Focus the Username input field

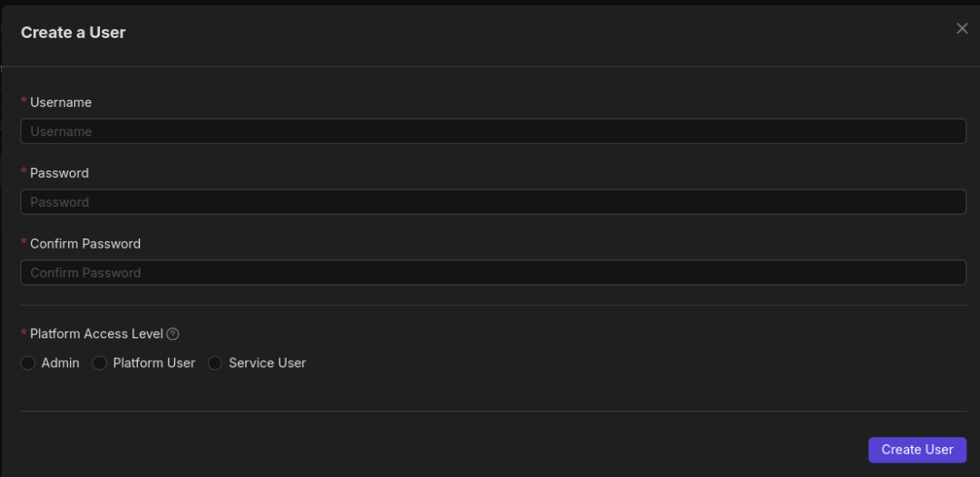coord(493,131)
